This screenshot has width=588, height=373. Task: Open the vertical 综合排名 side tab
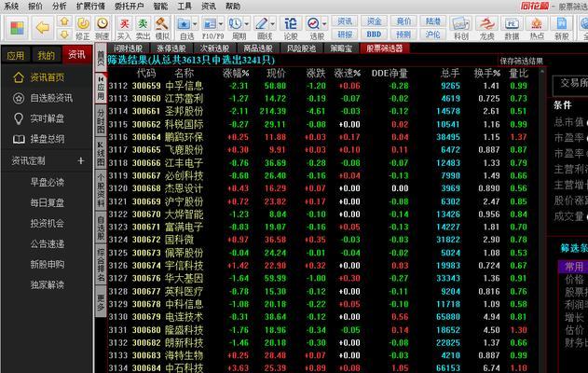click(x=101, y=265)
